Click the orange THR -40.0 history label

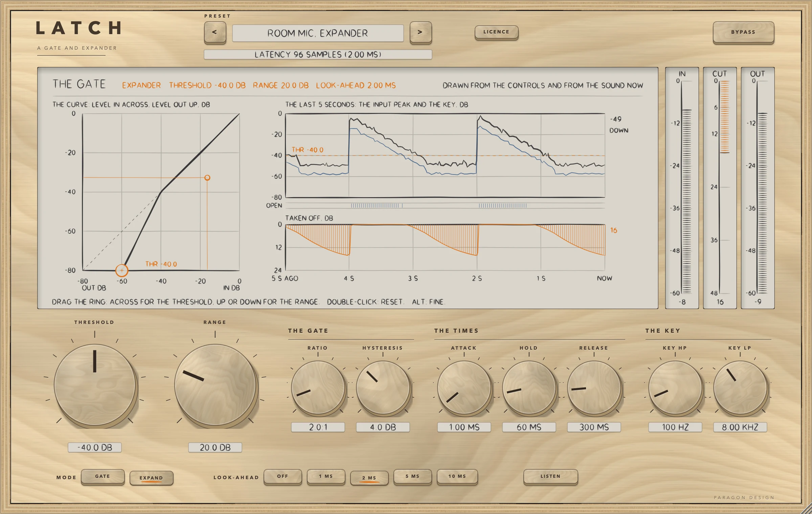pyautogui.click(x=308, y=150)
